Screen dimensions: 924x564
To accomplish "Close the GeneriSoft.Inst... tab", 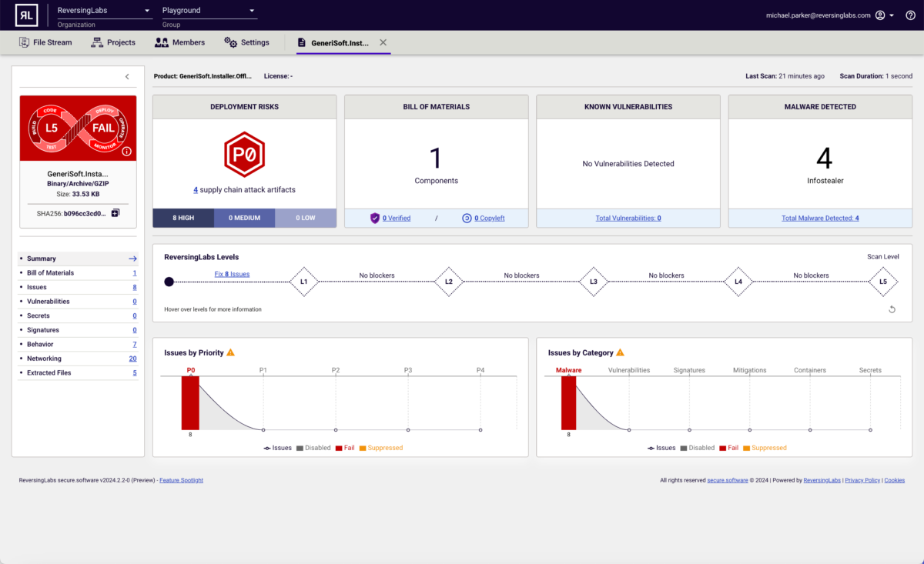I will pos(383,42).
